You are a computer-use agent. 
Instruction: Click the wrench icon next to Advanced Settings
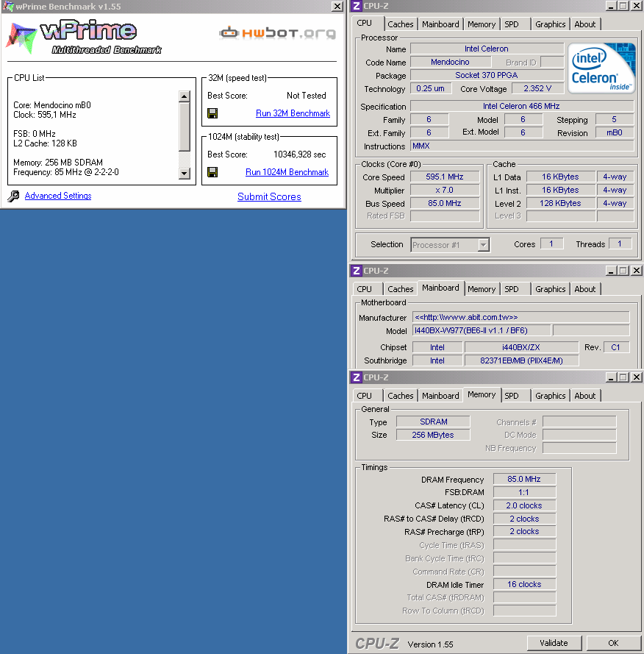click(x=13, y=196)
